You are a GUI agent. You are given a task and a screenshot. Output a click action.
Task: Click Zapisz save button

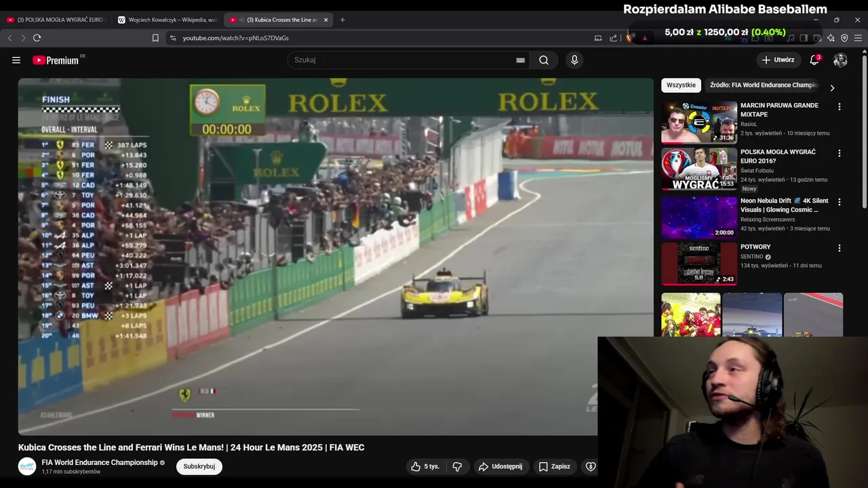pos(555,466)
